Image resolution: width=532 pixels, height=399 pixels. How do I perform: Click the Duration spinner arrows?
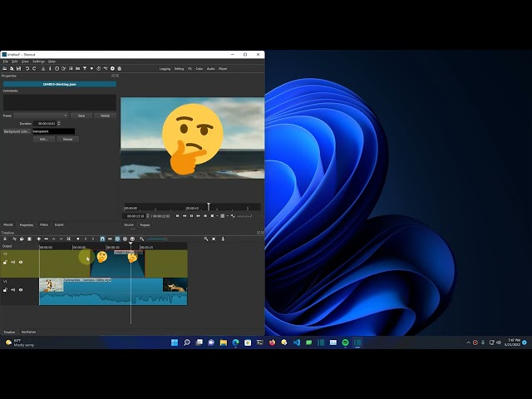(x=59, y=124)
